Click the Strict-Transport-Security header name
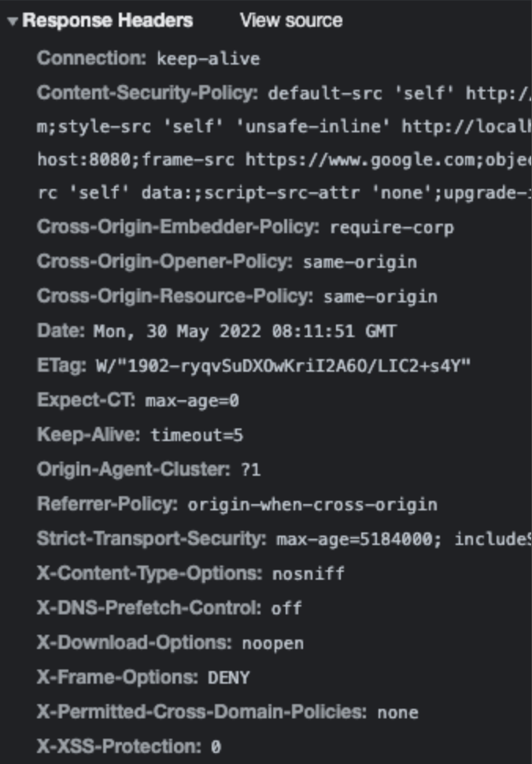This screenshot has width=532, height=764. click(152, 539)
